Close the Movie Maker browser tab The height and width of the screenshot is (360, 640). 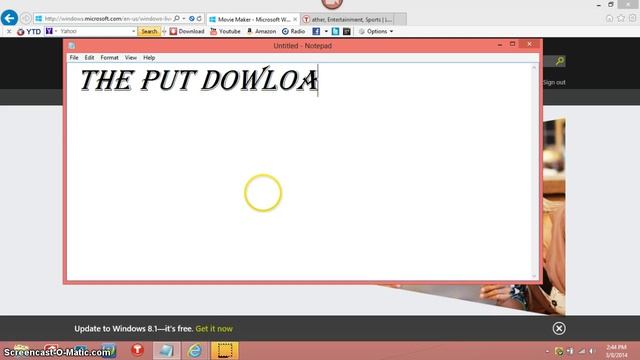(x=295, y=19)
